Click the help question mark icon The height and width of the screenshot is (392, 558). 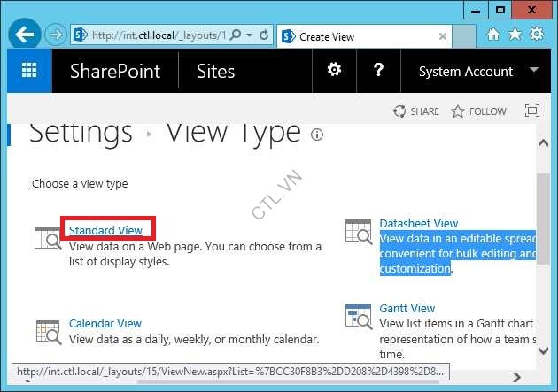click(x=378, y=71)
